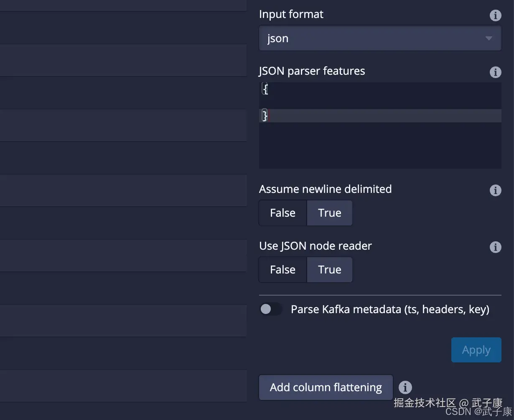The image size is (514, 420).
Task: Click the Parse Kafka metadata info icon
Action: [496, 309]
